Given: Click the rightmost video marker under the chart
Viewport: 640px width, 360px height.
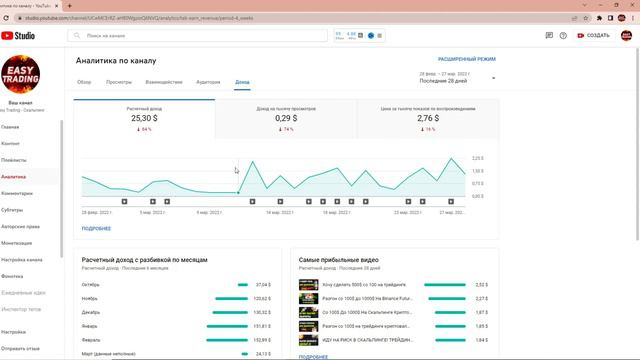Looking at the screenshot, I should tap(451, 202).
